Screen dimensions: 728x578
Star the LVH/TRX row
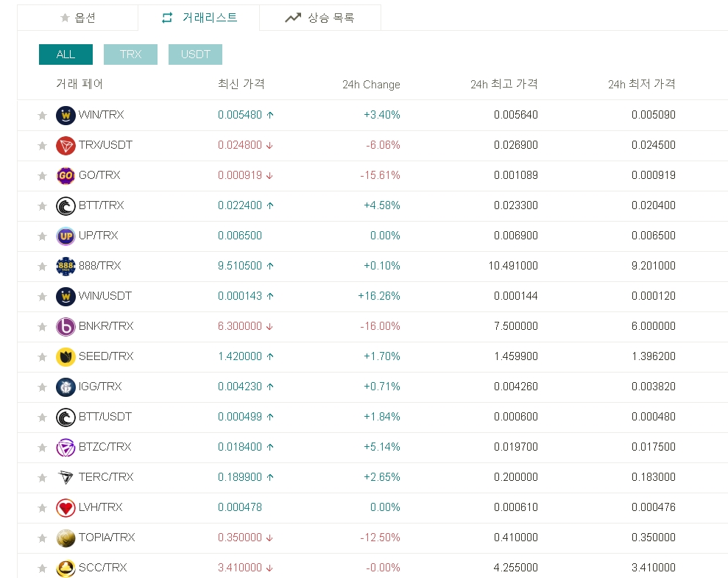[42, 507]
